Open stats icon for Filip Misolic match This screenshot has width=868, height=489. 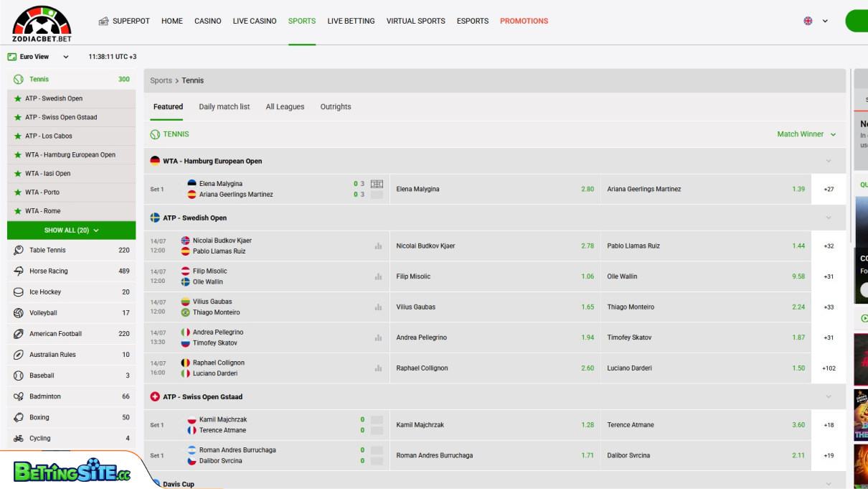click(x=378, y=276)
